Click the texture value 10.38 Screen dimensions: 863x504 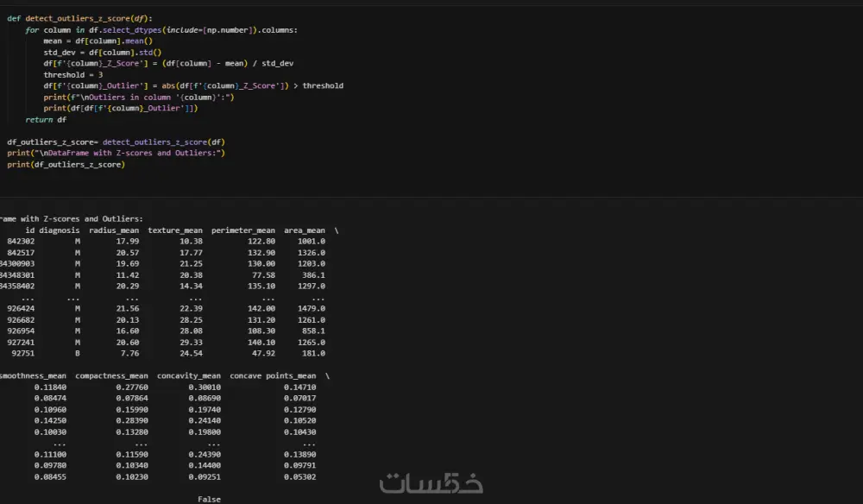point(191,242)
